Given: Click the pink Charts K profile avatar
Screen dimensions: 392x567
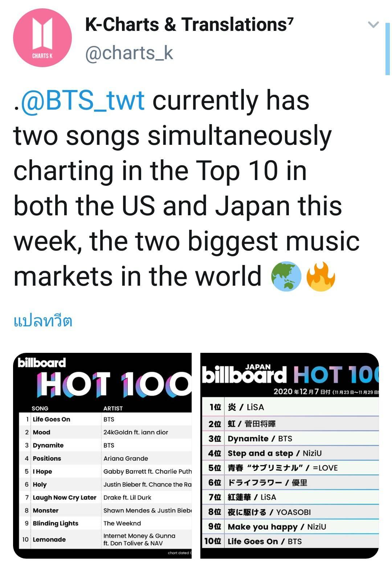Looking at the screenshot, I should [42, 38].
